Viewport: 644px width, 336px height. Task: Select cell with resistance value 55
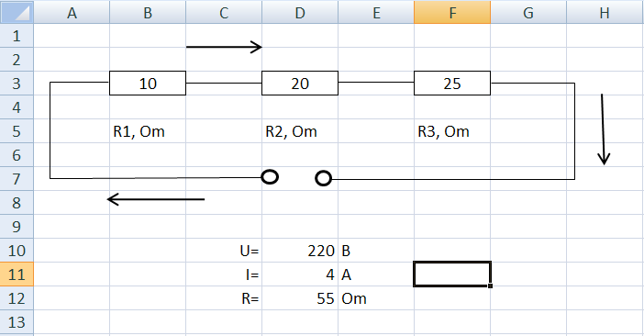coord(300,297)
